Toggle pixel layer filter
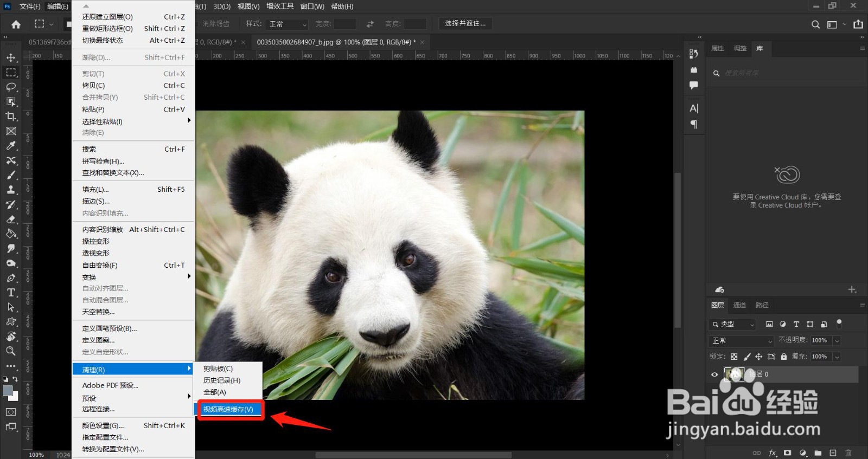868x459 pixels. pos(769,324)
